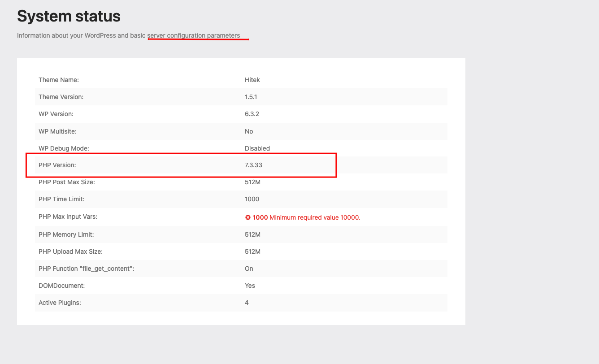Click the DOMDocument label
Viewport: 599px width, 364px height.
pyautogui.click(x=62, y=286)
